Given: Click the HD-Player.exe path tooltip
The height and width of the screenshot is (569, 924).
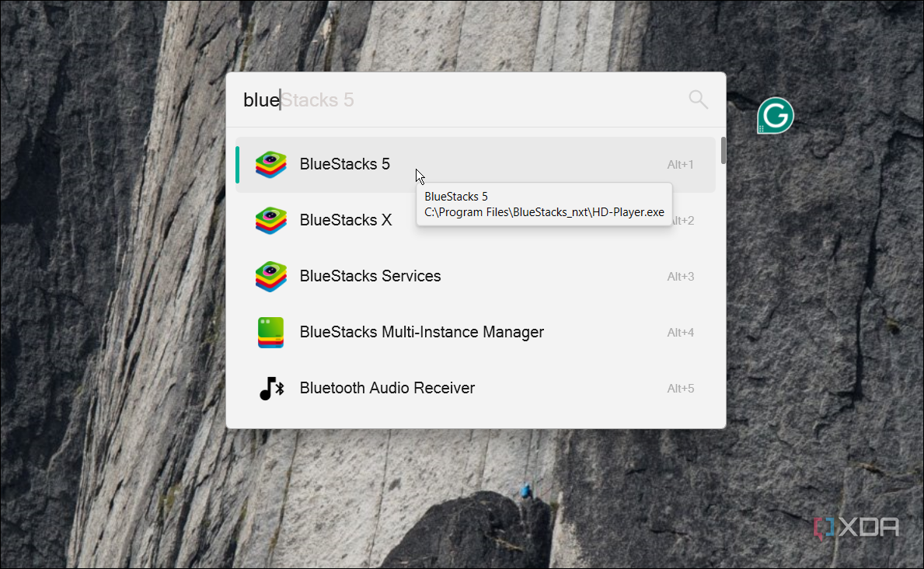Looking at the screenshot, I should click(544, 211).
